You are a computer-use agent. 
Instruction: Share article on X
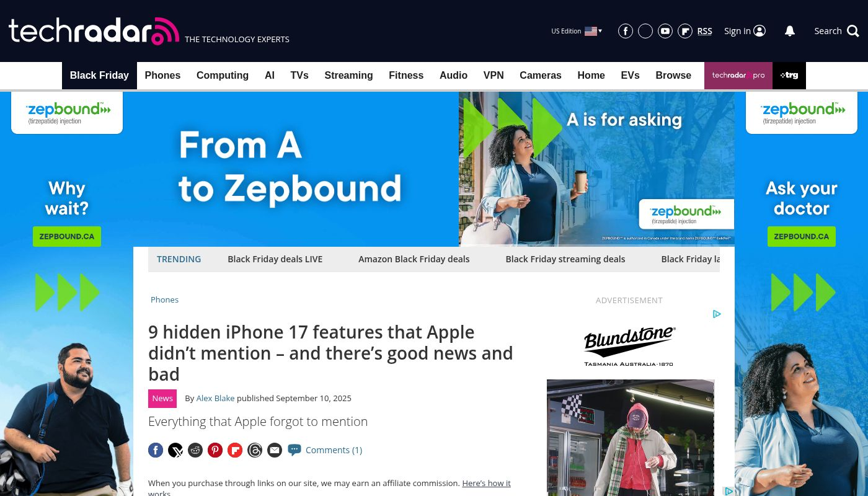[x=175, y=450]
